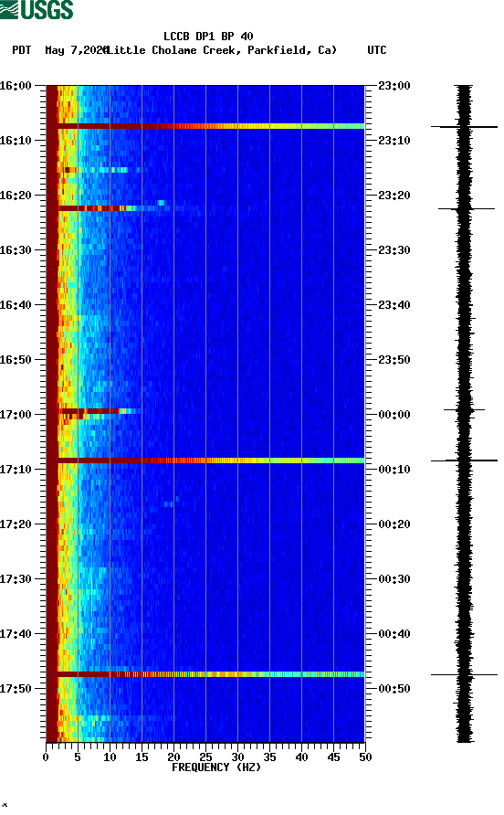This screenshot has height=815, width=504.
Task: Click the Little Cholame Creek, Parkfield station label
Action: pos(222,50)
